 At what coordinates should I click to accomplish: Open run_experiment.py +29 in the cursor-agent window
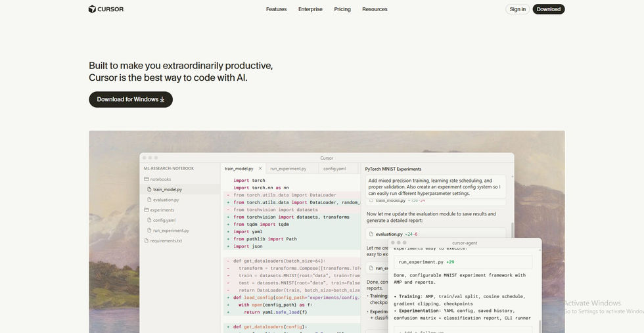pos(463,262)
